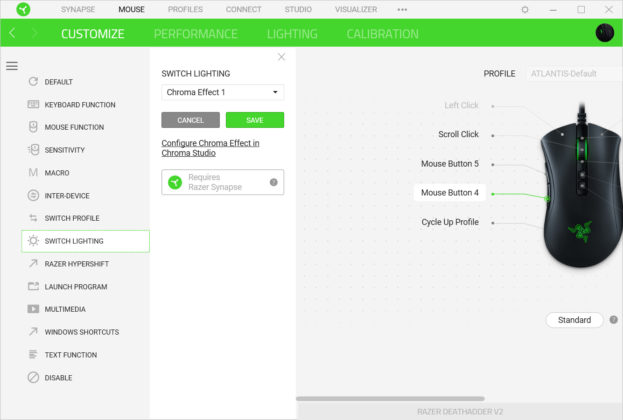Choose MACRO from the function list
The height and width of the screenshot is (420, 623).
tap(85, 172)
